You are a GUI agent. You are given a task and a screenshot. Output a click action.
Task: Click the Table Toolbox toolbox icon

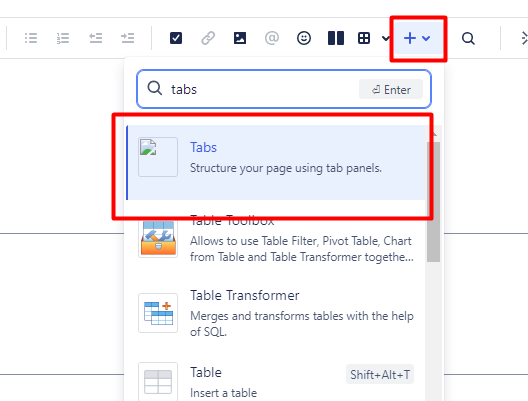coord(158,238)
